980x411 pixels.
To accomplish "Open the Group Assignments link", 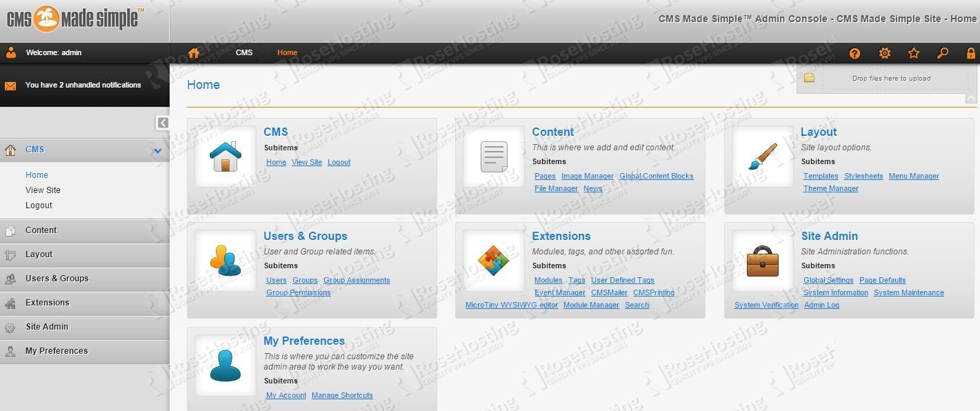I will [x=357, y=281].
